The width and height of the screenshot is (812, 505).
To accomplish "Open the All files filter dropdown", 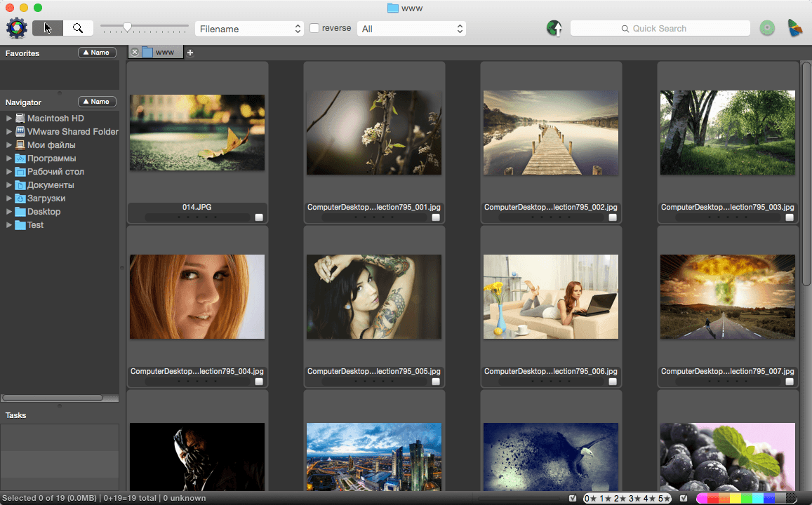I will [411, 28].
